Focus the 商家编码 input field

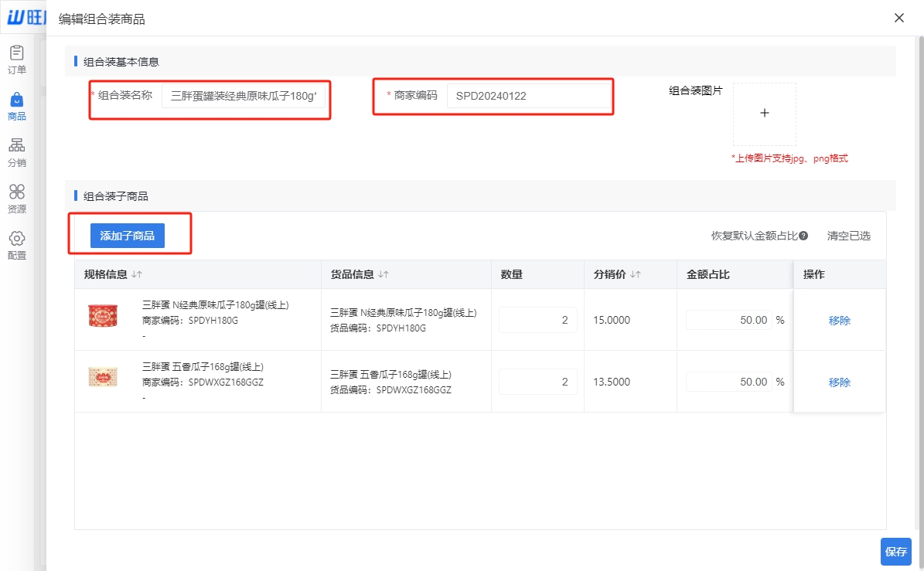527,96
